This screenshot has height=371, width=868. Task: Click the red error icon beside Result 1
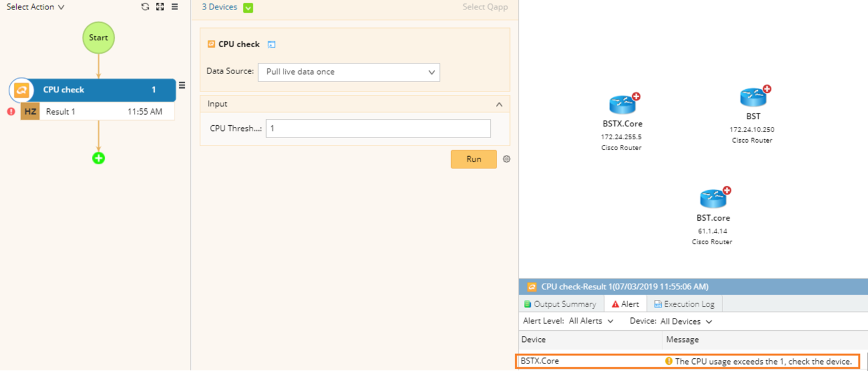(x=11, y=111)
